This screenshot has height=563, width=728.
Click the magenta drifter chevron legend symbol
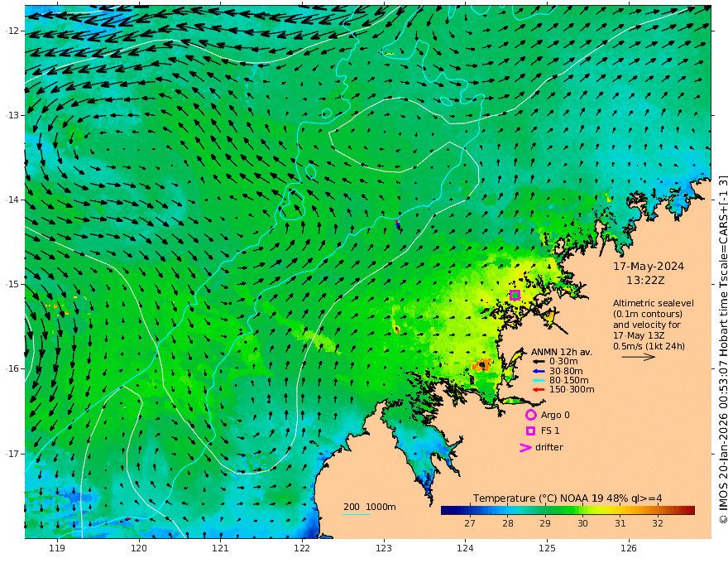click(x=525, y=447)
